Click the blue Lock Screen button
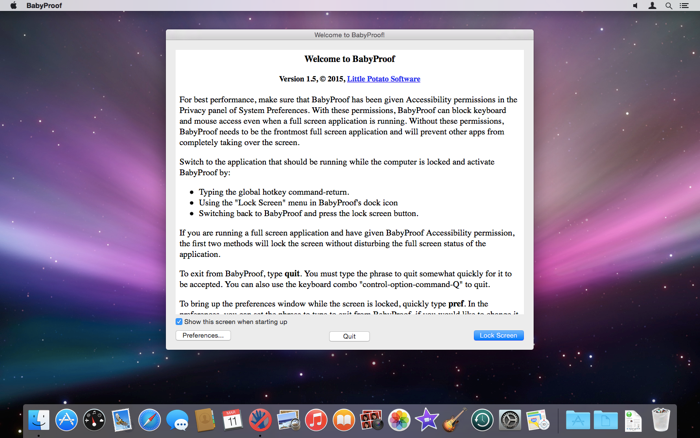 (x=498, y=335)
